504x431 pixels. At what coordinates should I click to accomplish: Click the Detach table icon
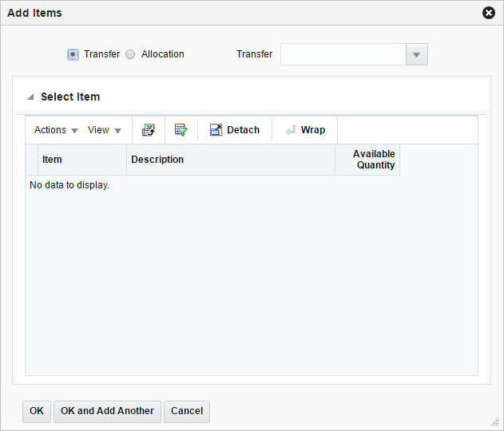pyautogui.click(x=216, y=130)
